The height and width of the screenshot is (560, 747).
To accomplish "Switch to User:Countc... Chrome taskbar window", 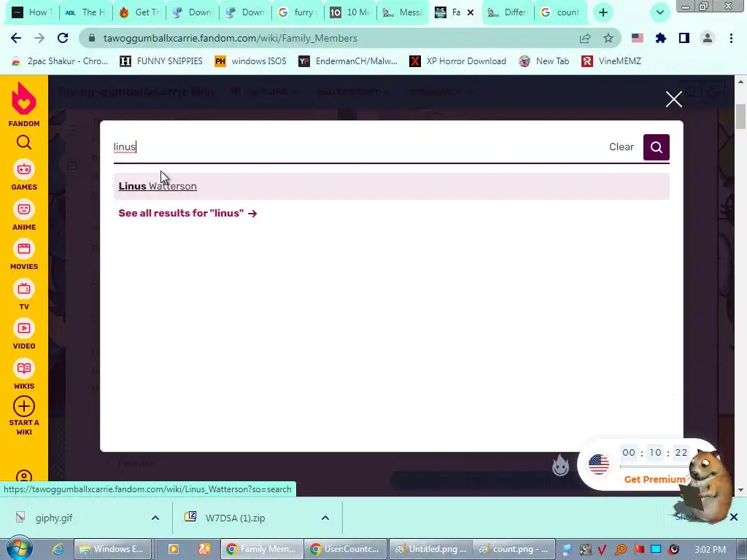I will 345,549.
